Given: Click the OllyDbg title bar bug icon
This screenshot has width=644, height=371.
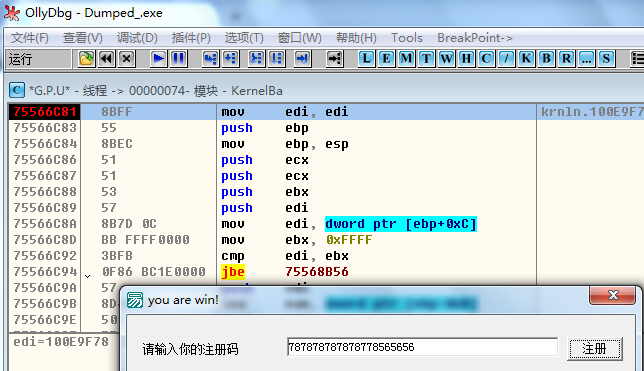Looking at the screenshot, I should click(12, 13).
